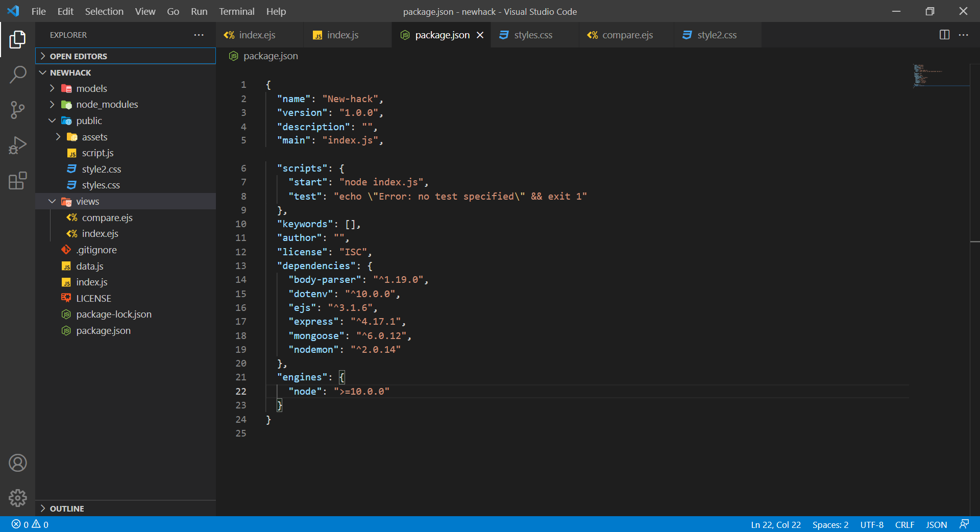The height and width of the screenshot is (532, 980).
Task: Open the Manage gear menu
Action: tap(18, 498)
